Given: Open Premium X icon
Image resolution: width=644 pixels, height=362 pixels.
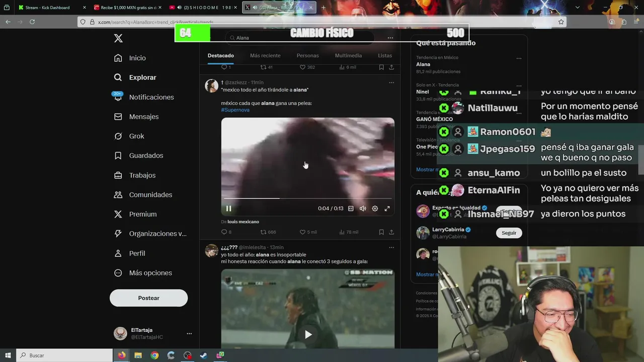Looking at the screenshot, I should point(118,214).
